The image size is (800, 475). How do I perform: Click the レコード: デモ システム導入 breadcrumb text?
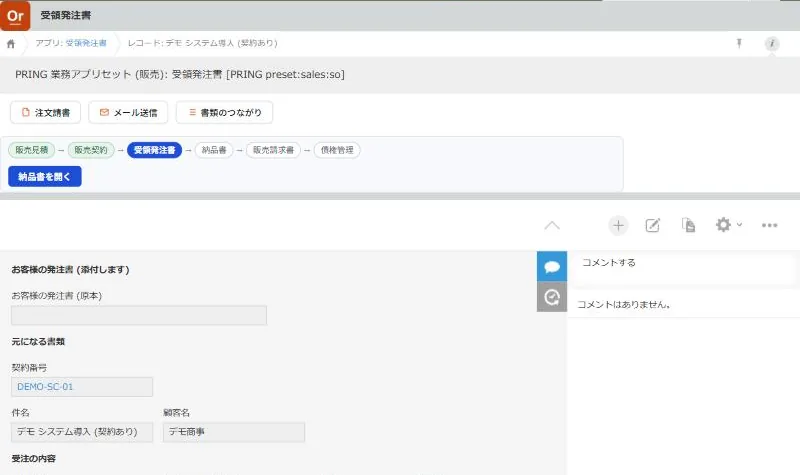tap(202, 43)
